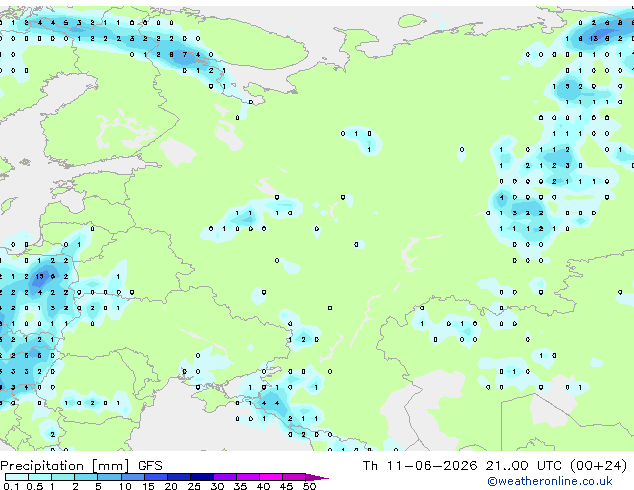The image size is (634, 490).
Task: Pick the 30–35 mm purple legend swatch
Action: pyautogui.click(x=225, y=477)
